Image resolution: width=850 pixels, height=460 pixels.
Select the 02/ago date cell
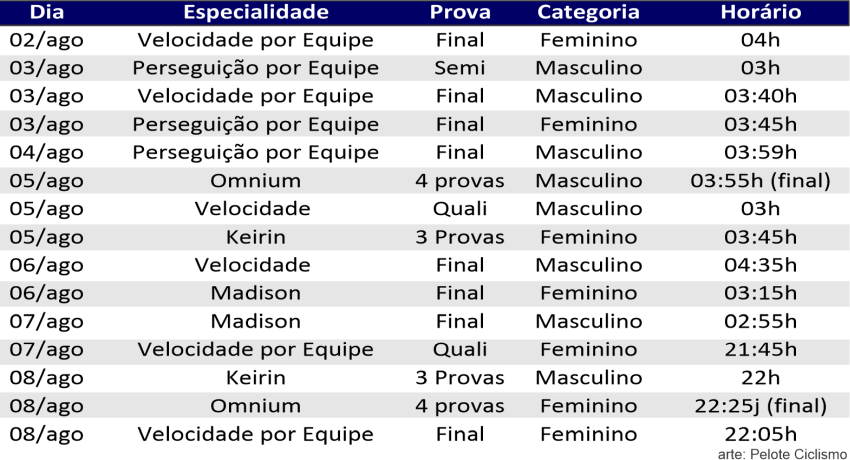point(46,41)
